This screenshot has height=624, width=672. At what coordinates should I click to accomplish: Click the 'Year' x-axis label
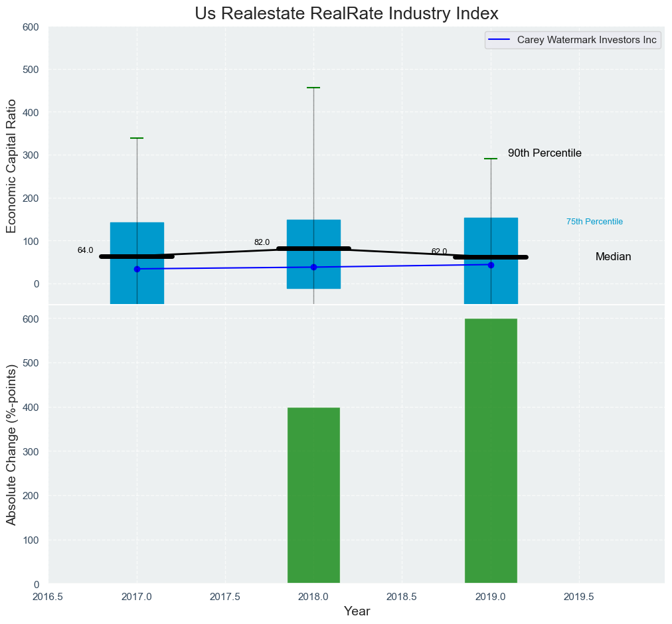click(x=357, y=611)
